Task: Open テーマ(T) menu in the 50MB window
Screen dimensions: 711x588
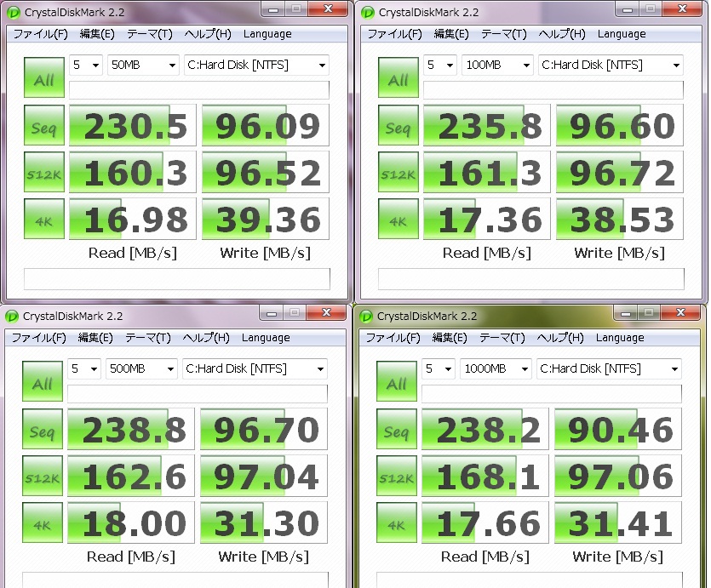Action: point(150,34)
